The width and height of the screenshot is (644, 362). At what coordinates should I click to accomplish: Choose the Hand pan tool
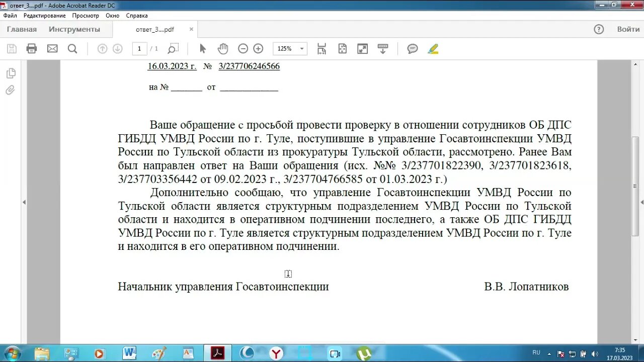223,49
